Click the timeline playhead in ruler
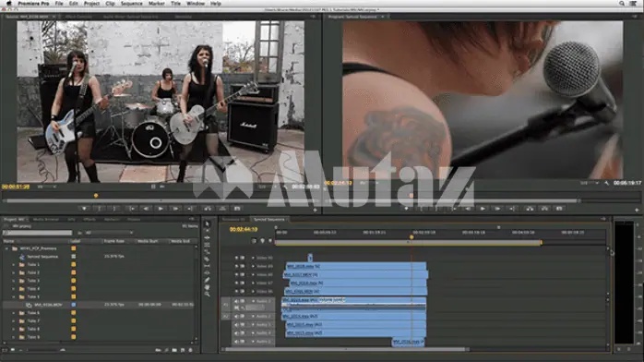This screenshot has height=362, width=644. [x=411, y=236]
